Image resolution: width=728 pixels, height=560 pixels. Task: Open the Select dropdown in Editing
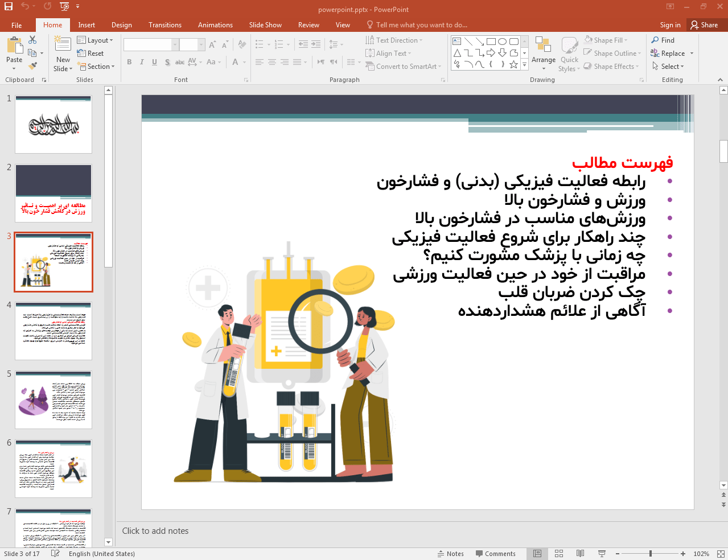point(668,67)
